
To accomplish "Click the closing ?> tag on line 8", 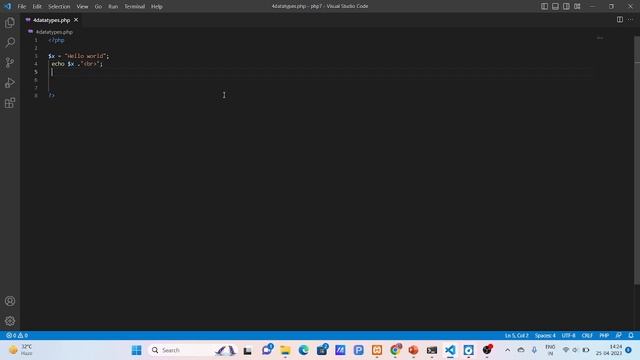I will (x=51, y=96).
